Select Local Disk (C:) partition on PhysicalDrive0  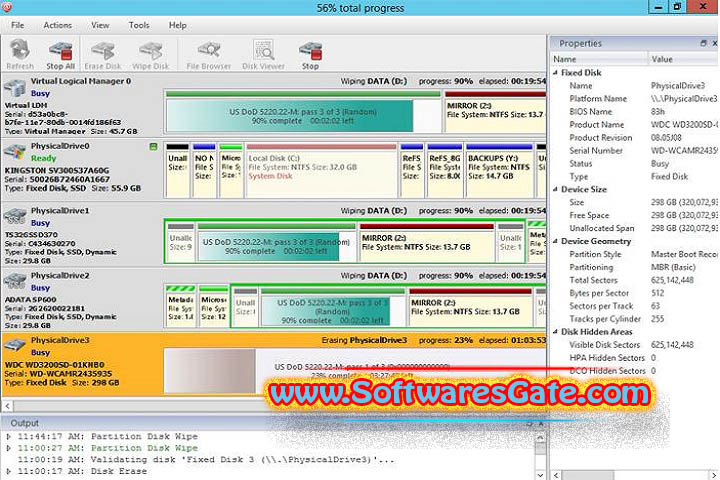321,170
